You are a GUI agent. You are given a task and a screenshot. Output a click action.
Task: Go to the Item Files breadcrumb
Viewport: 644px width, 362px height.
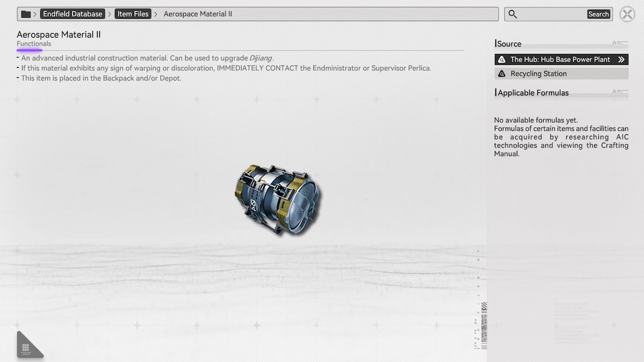coord(133,14)
